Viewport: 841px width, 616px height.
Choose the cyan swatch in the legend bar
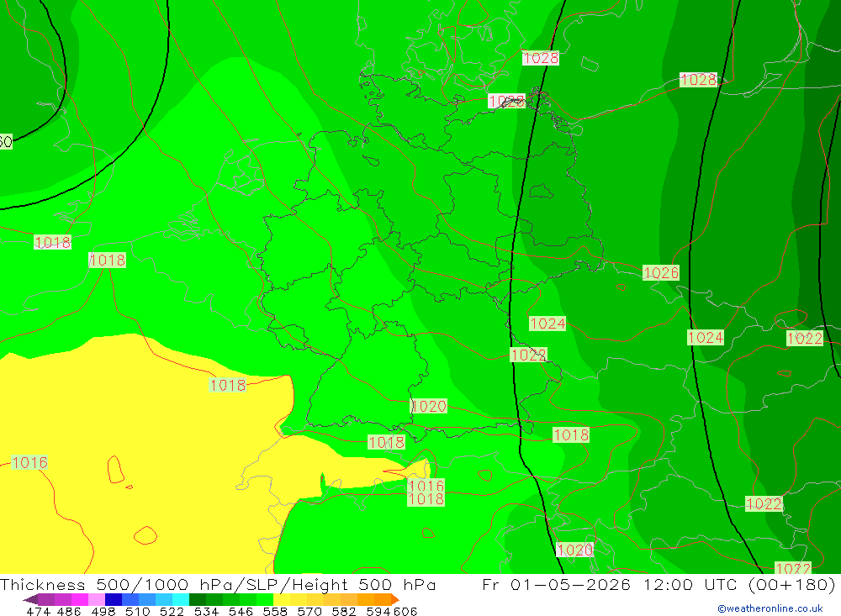pos(181,599)
